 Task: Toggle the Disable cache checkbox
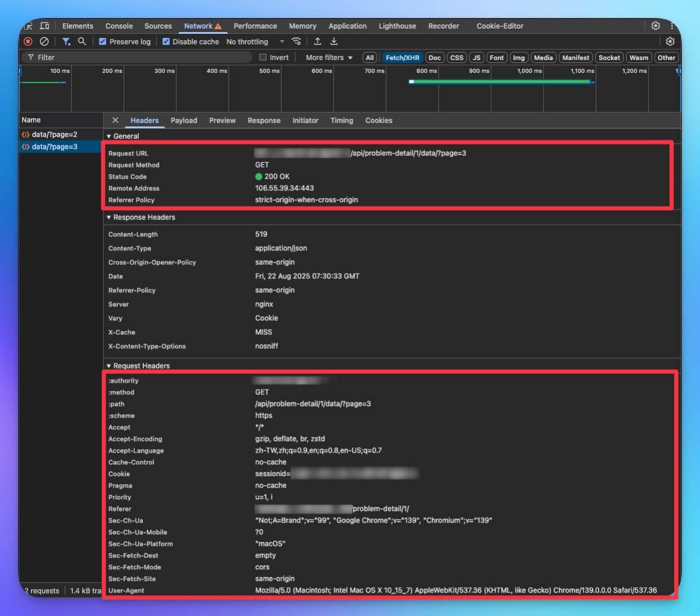(166, 41)
